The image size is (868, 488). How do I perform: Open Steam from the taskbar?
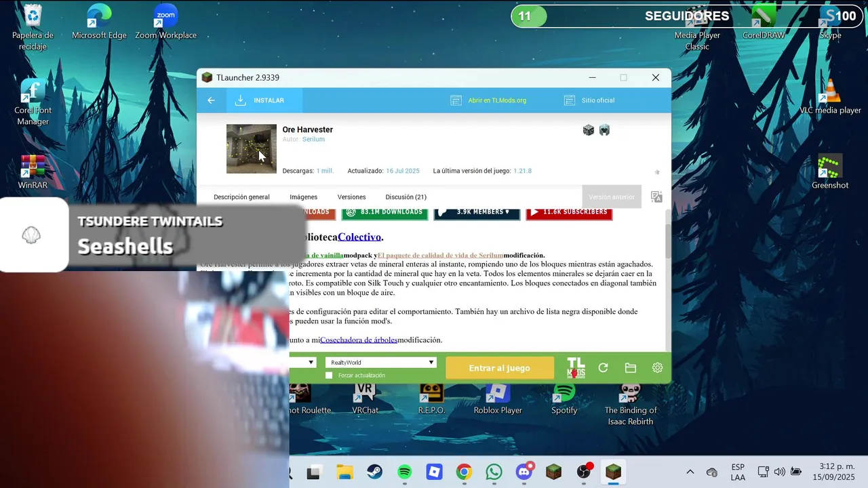[374, 472]
